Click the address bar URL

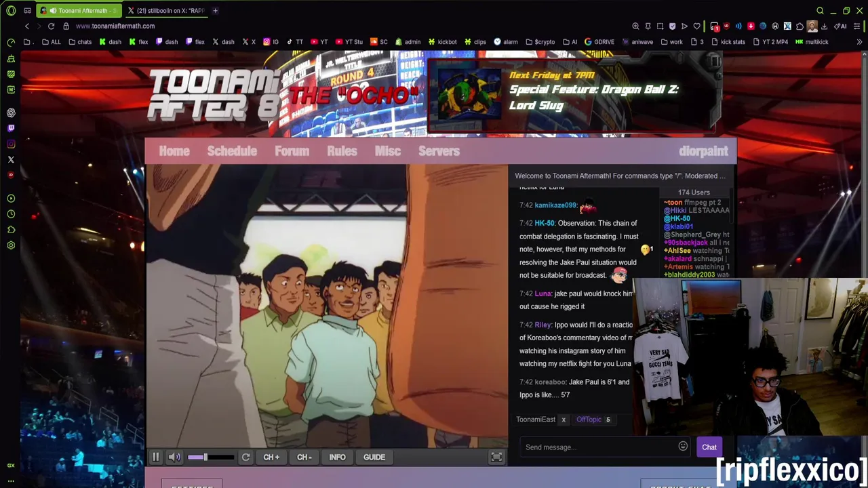click(x=115, y=26)
